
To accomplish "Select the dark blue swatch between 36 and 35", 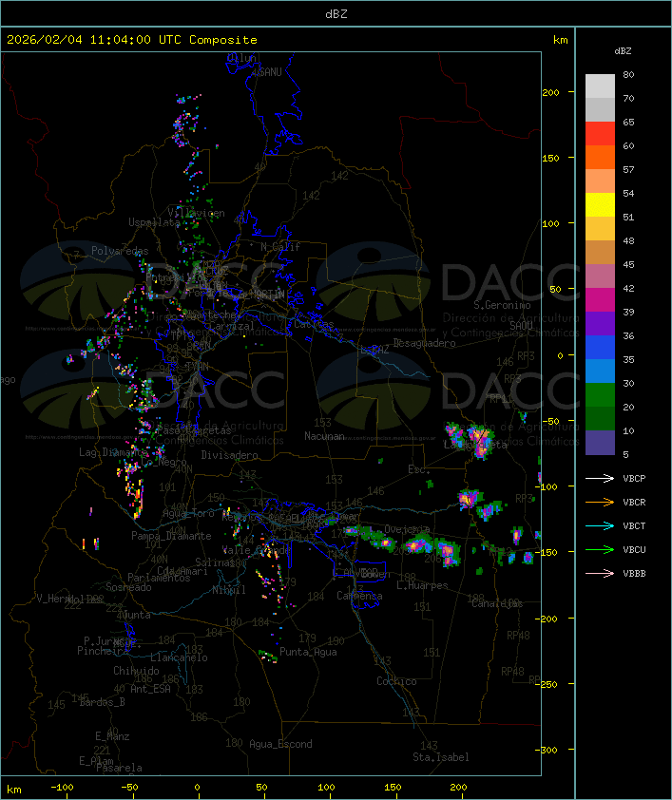I will 600,348.
